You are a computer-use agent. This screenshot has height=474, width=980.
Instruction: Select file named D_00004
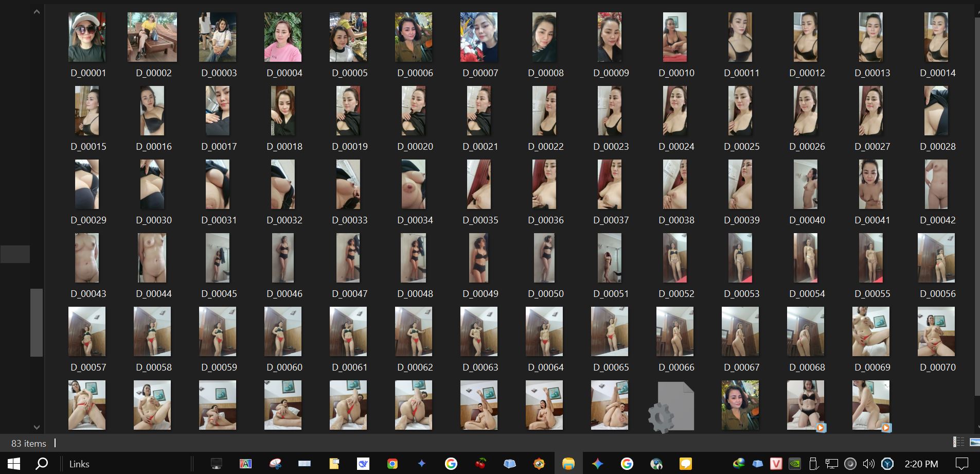pyautogui.click(x=283, y=45)
